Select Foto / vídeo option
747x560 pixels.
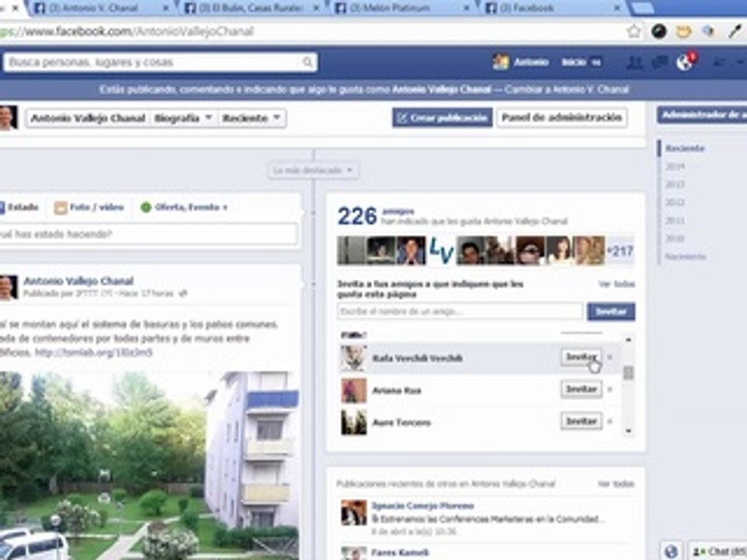tap(89, 207)
